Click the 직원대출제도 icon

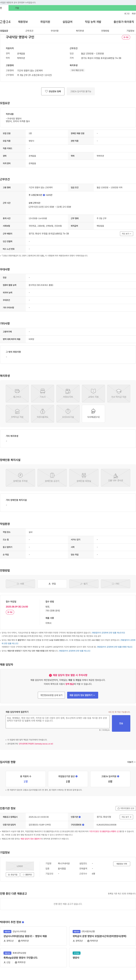tap(43, 414)
